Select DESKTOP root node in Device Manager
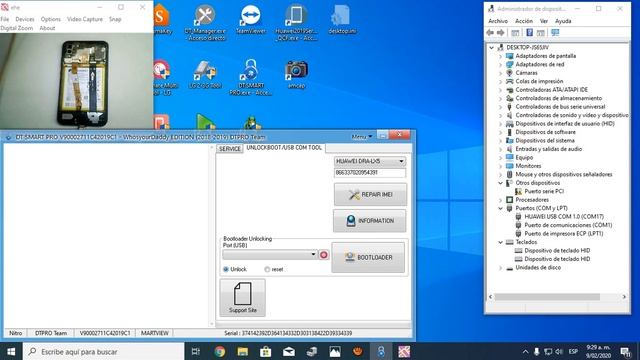 coord(527,47)
